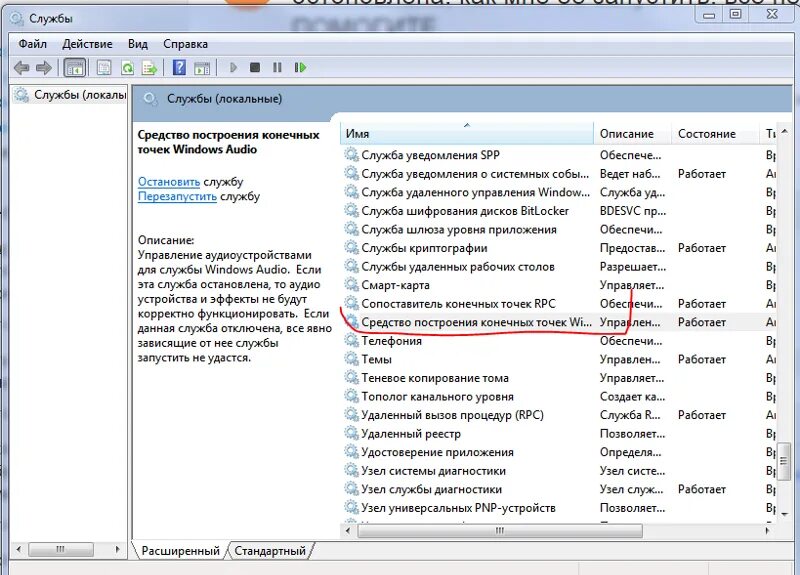Click the Pause service icon
The height and width of the screenshot is (575, 800).
coord(277,67)
